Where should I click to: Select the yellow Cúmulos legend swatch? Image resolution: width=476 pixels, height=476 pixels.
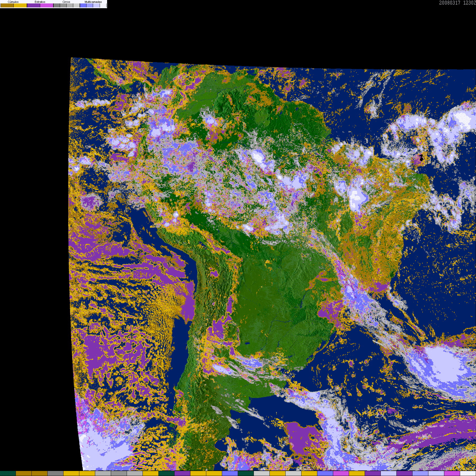(x=20, y=6)
